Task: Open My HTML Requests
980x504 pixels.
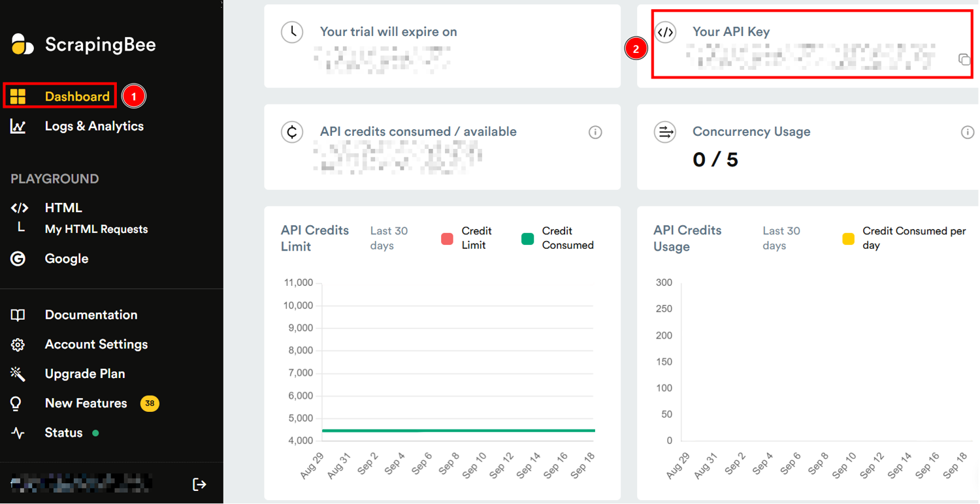Action: click(x=96, y=229)
